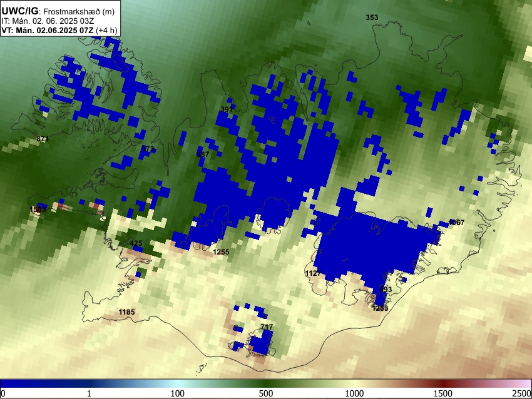
Task: Click the map value label 717
Action: pos(267,327)
